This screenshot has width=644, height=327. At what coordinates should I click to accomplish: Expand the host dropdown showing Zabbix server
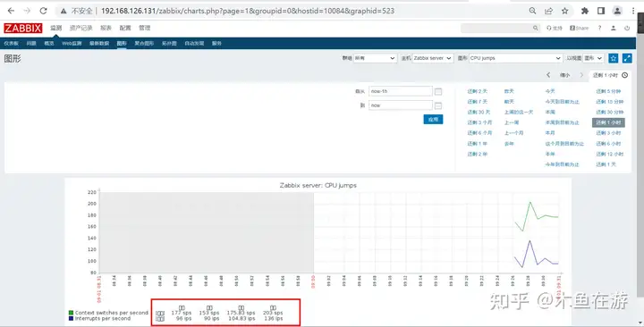pos(433,58)
